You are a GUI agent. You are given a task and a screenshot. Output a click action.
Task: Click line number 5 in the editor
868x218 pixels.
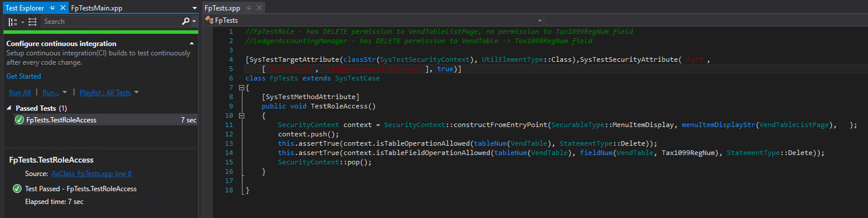231,69
